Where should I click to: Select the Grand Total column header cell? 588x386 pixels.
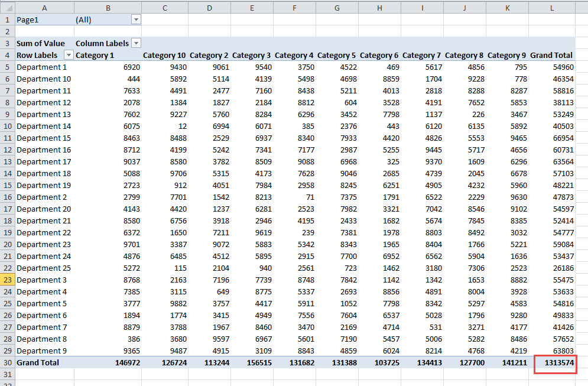click(x=551, y=55)
